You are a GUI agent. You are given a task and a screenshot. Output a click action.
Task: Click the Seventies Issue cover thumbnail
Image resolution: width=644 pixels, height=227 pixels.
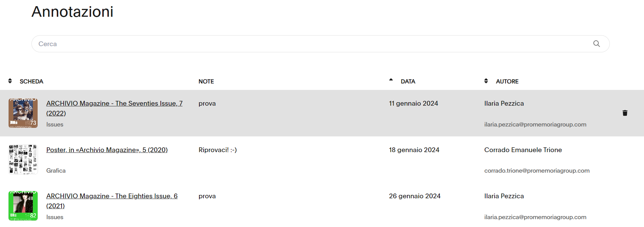click(23, 113)
